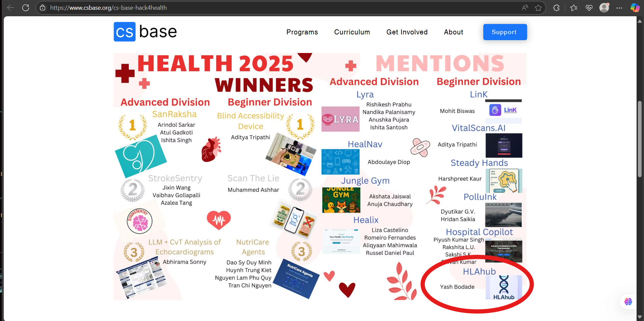
Task: Click the Advanced Division bronze third-place medal
Action: 134,252
